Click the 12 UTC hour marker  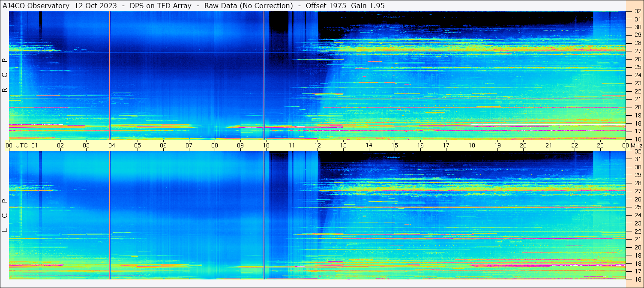click(317, 145)
